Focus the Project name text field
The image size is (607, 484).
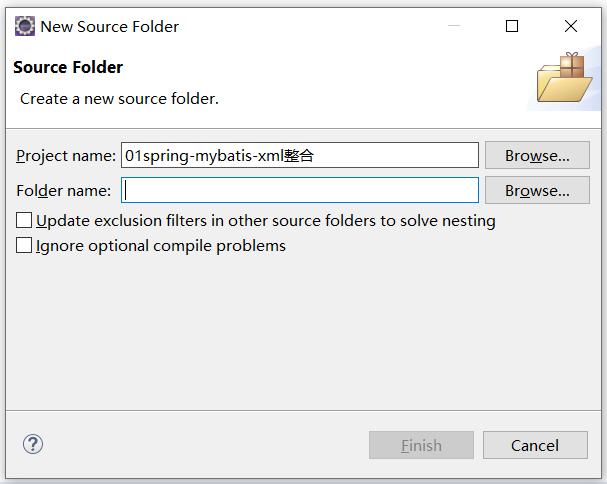click(x=300, y=155)
